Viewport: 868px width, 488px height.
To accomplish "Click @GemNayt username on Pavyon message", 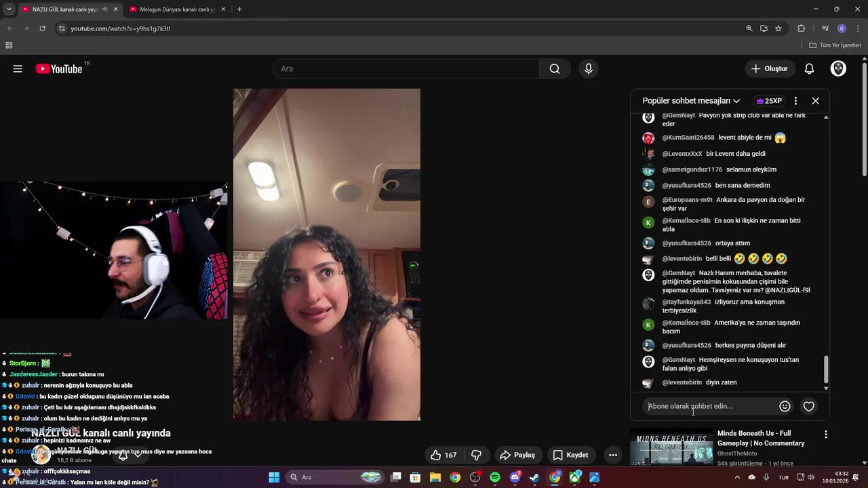I will 678,116.
